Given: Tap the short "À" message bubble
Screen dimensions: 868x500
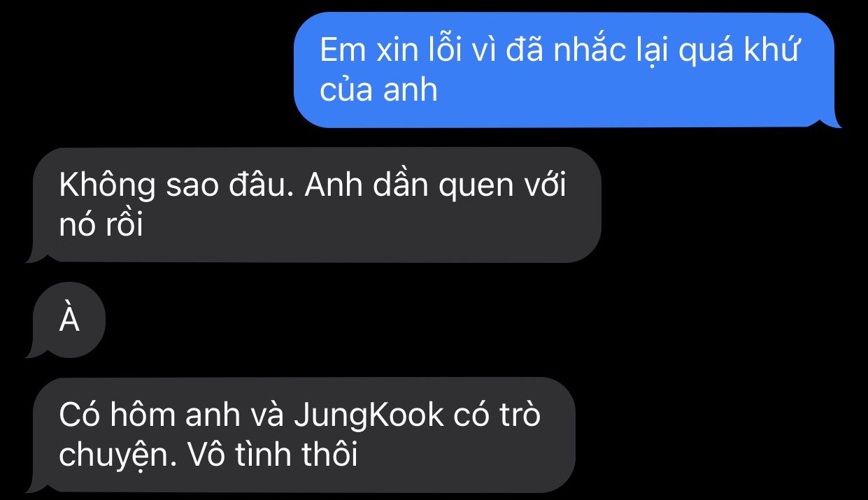Looking at the screenshot, I should click(69, 321).
